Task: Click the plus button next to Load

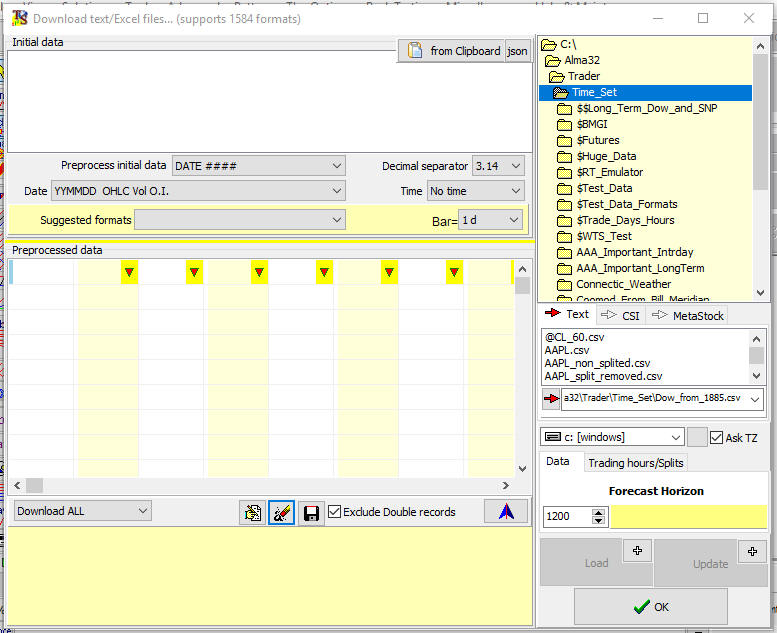Action: click(637, 551)
